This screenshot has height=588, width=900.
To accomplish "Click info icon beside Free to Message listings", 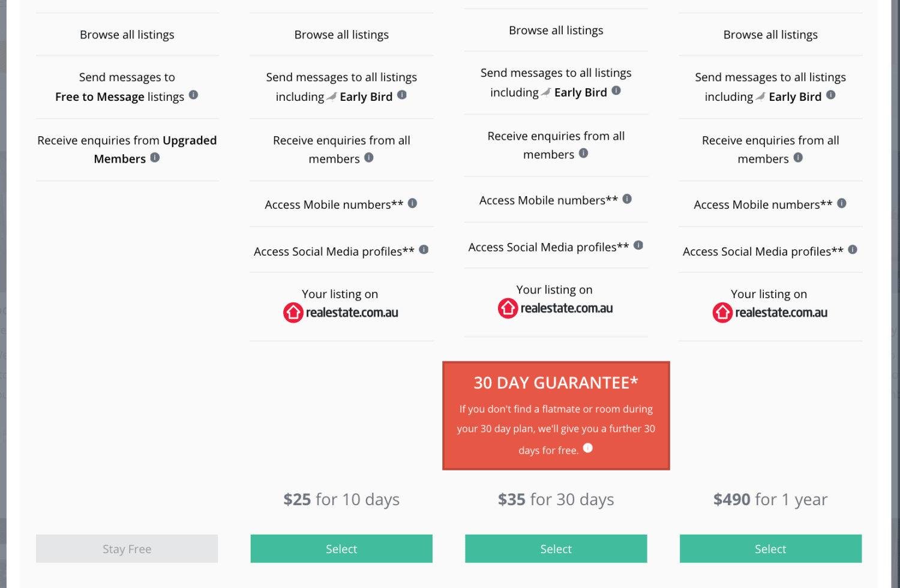I will (193, 95).
